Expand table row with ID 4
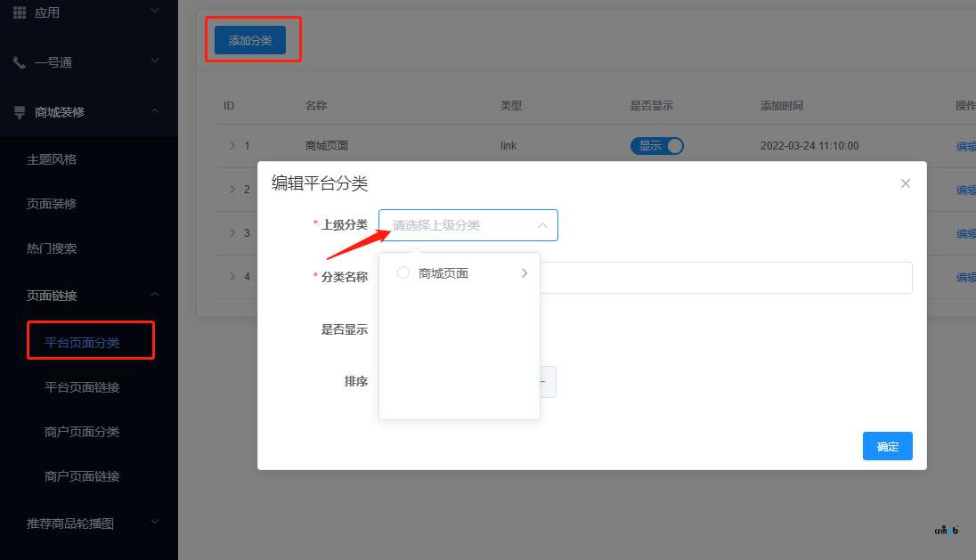 click(232, 276)
